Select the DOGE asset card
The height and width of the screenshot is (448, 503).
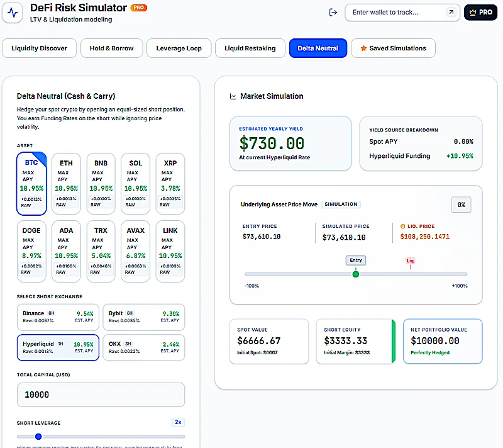[x=31, y=251]
